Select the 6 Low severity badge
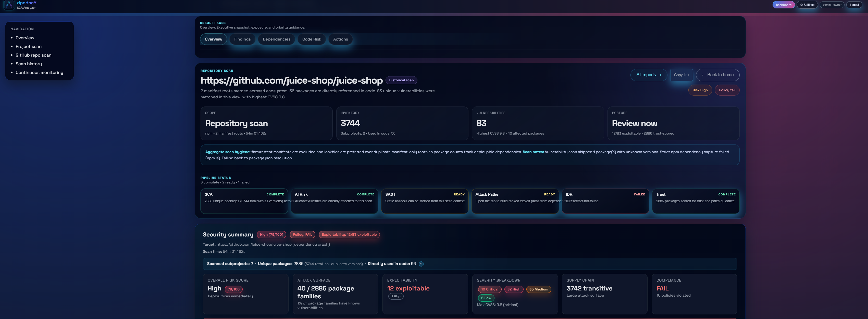868x319 pixels. pos(486,298)
